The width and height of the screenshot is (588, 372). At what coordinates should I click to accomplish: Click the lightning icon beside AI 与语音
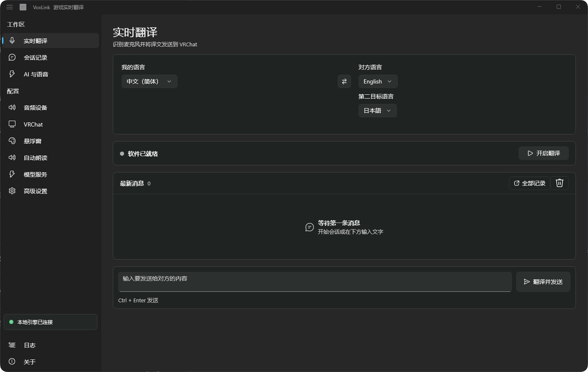coord(12,74)
